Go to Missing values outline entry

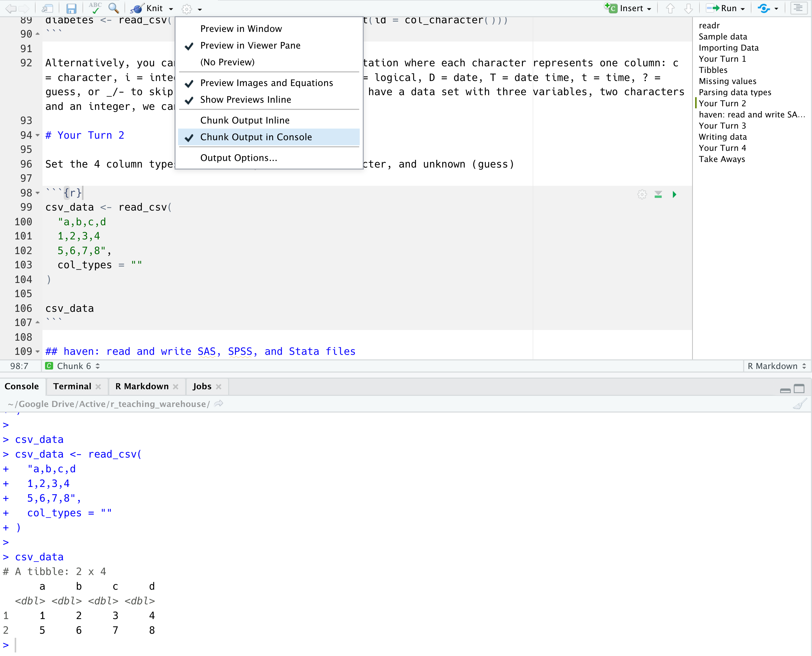[x=728, y=81]
